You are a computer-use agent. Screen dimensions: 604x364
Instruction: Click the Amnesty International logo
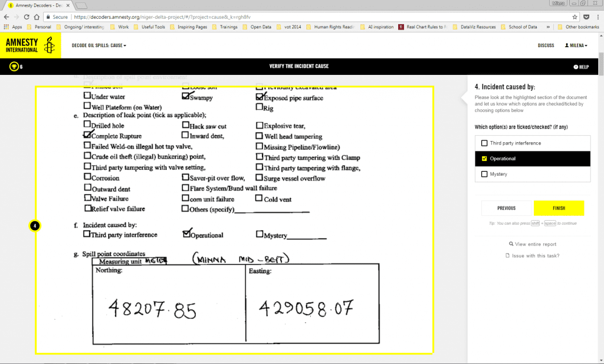31,45
